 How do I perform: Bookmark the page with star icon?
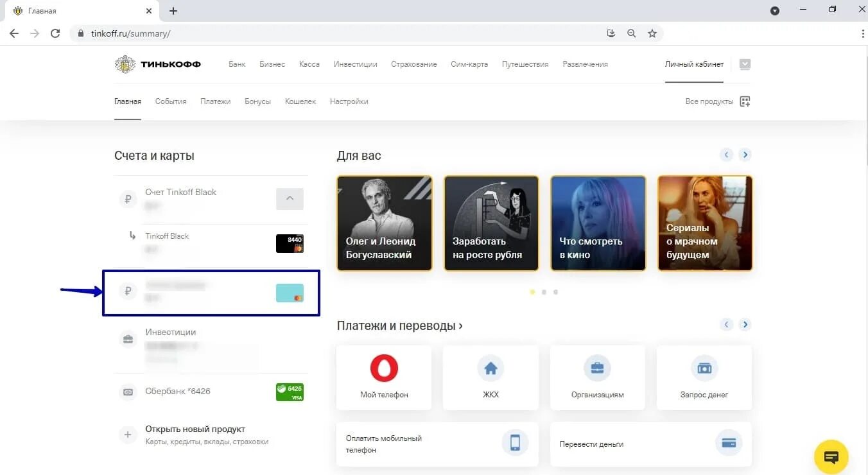pos(652,33)
